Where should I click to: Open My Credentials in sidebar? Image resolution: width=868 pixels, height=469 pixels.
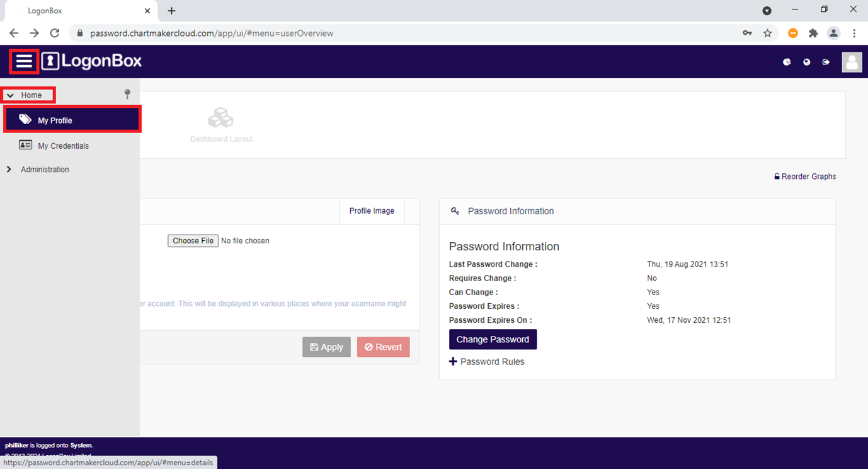coord(63,146)
